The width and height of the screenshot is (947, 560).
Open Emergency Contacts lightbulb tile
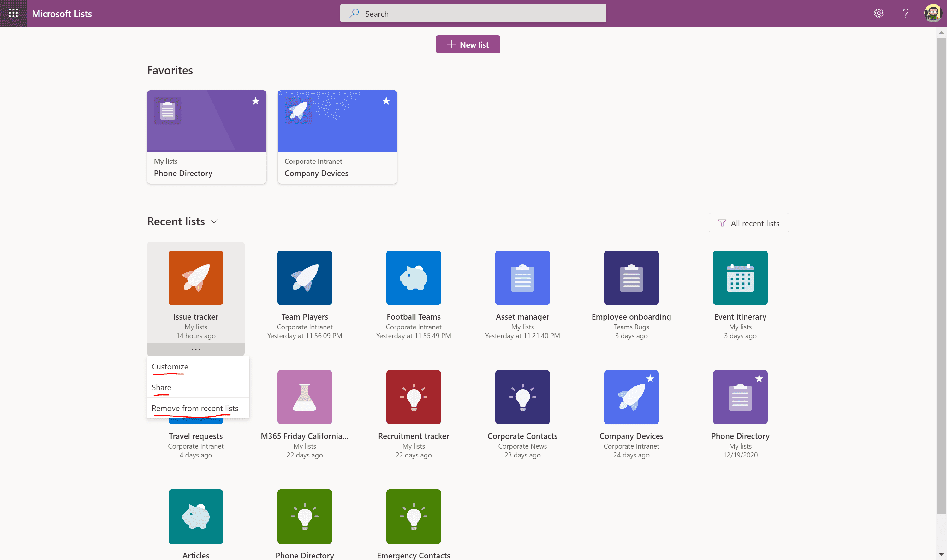click(413, 516)
